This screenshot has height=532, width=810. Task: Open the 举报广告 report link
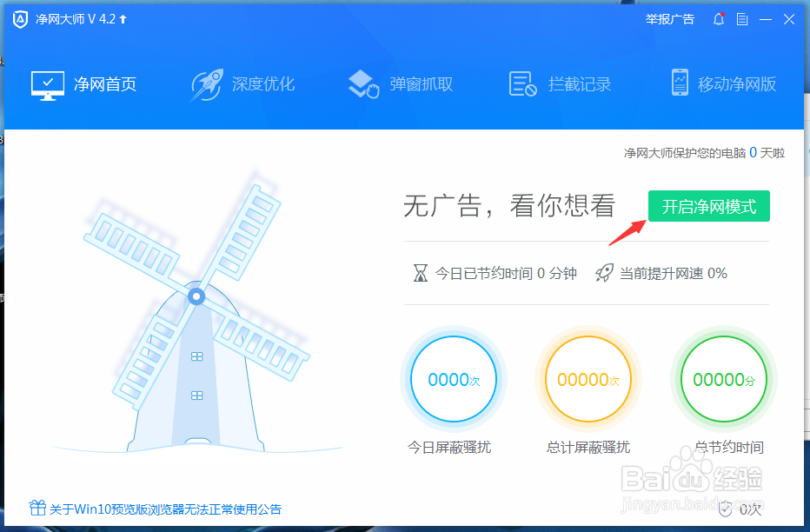[x=669, y=20]
